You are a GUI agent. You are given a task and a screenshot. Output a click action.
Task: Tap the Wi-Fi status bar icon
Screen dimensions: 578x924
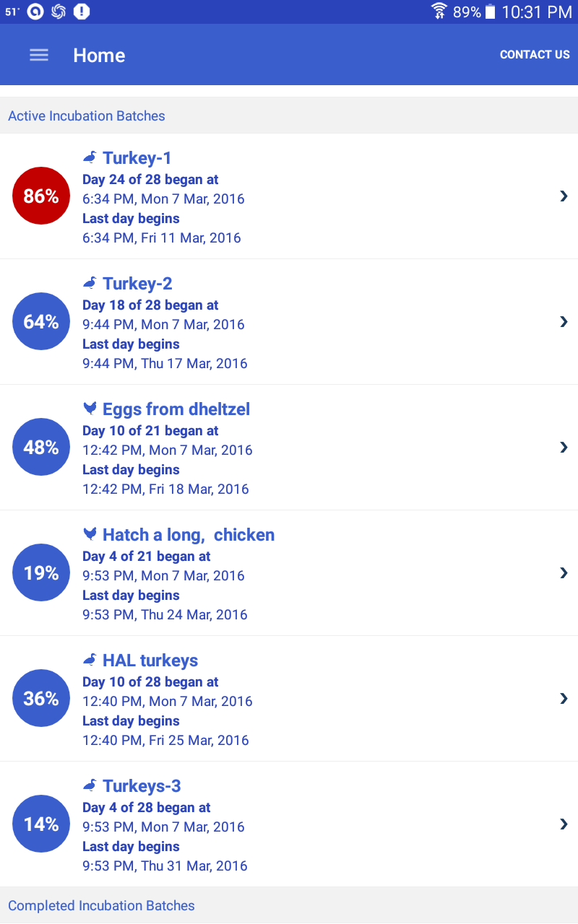(x=439, y=12)
